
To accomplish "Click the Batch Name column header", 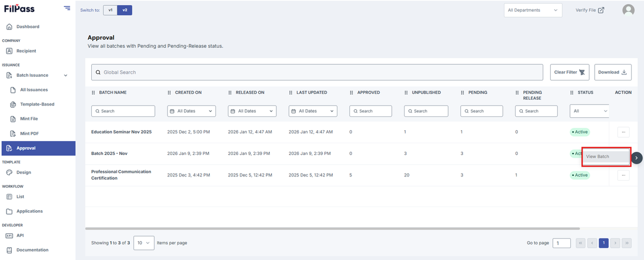I will pyautogui.click(x=113, y=93).
